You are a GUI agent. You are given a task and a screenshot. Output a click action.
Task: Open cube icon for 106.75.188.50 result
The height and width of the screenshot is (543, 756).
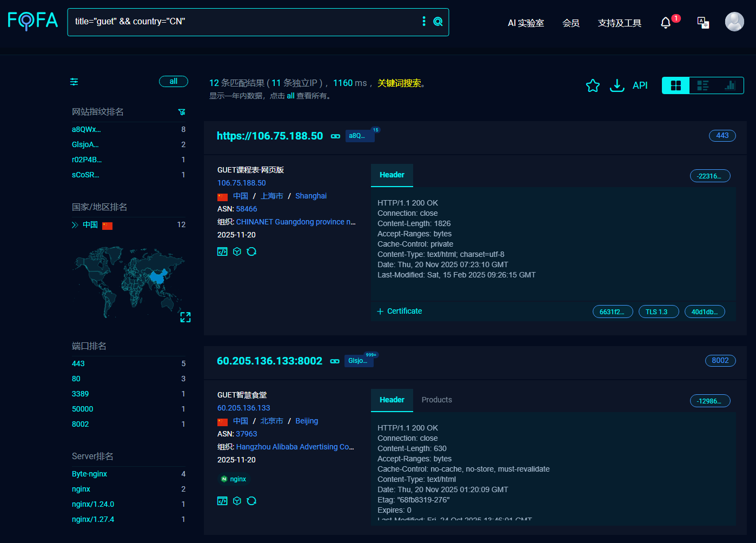click(237, 251)
